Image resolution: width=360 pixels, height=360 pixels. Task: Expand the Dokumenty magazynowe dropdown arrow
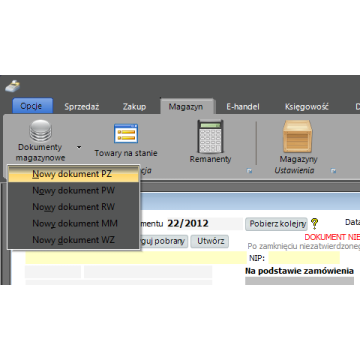(79, 147)
